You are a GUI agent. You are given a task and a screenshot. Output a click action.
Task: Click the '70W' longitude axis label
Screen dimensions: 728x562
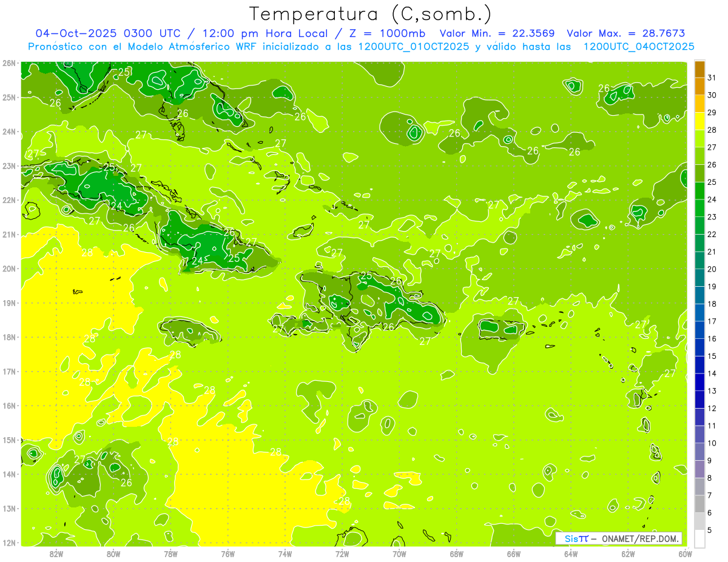[399, 554]
